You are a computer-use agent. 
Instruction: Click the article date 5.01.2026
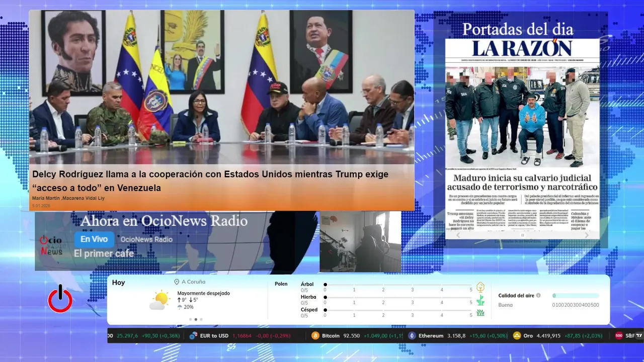coord(41,206)
